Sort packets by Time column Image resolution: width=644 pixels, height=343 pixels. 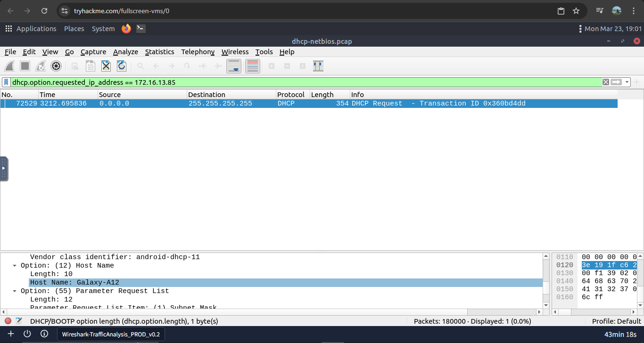(67, 95)
